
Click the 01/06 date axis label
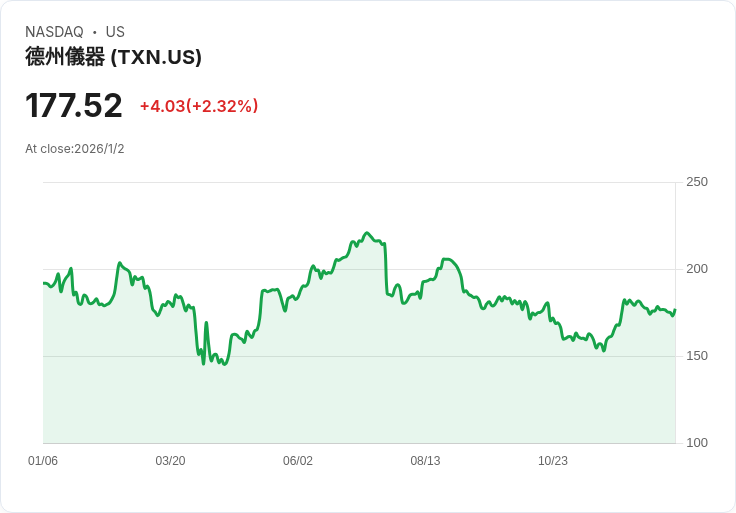pyautogui.click(x=43, y=461)
